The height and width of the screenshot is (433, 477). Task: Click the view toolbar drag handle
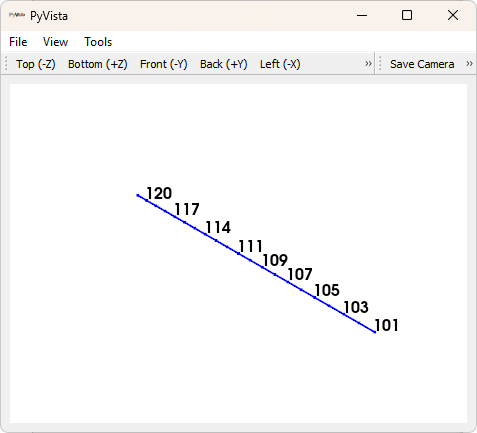(x=6, y=64)
